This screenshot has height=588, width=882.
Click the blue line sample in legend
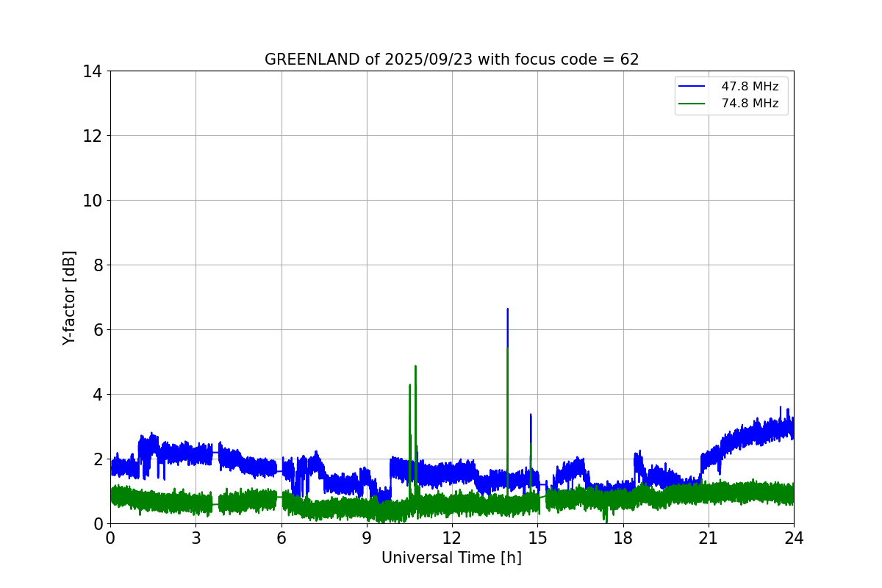692,87
